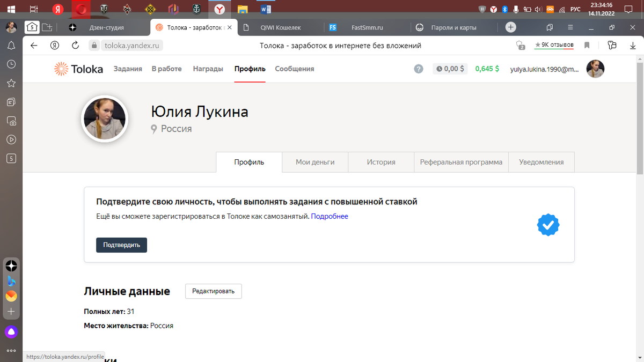644x362 pixels.
Task: Open account menu yulya.lukina.1990 email
Action: [x=545, y=69]
